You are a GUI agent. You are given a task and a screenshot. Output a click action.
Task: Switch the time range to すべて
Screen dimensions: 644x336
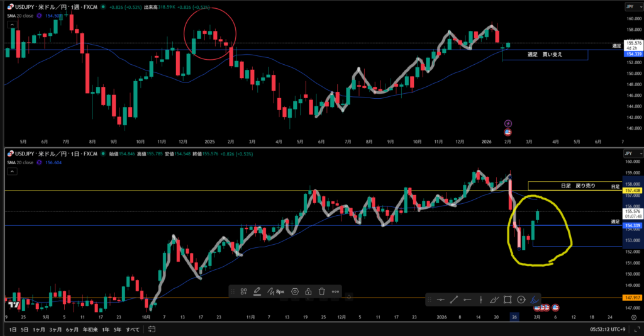133,330
